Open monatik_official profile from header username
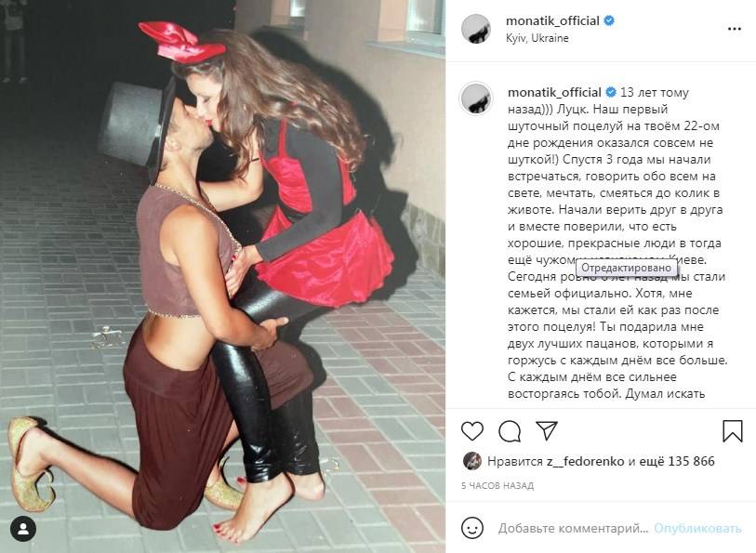This screenshot has width=756, height=553. click(x=552, y=20)
